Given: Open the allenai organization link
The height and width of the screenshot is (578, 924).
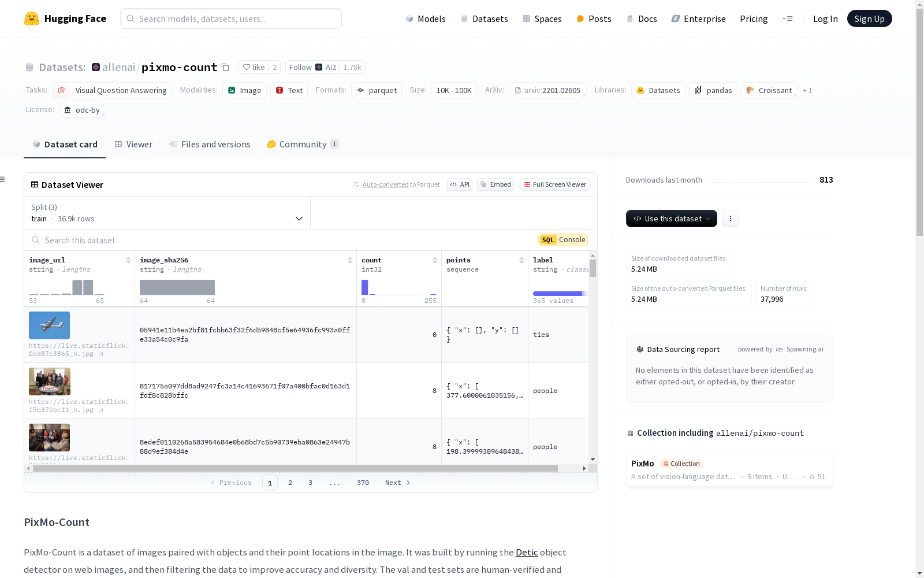Looking at the screenshot, I should point(118,68).
